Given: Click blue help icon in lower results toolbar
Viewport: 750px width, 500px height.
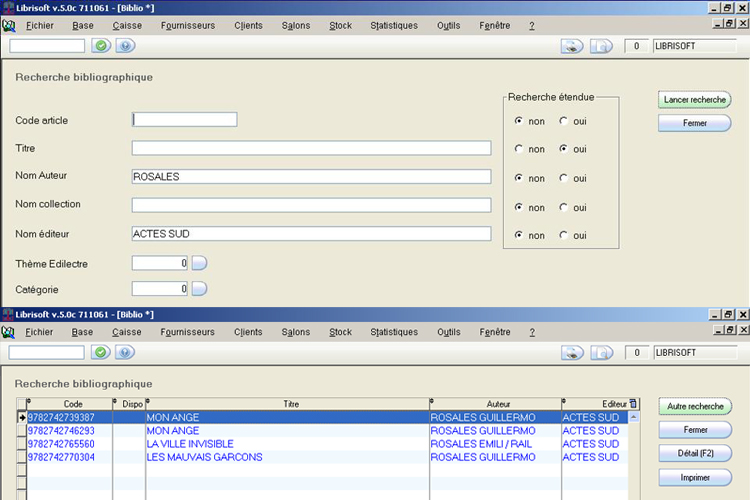Looking at the screenshot, I should [125, 352].
